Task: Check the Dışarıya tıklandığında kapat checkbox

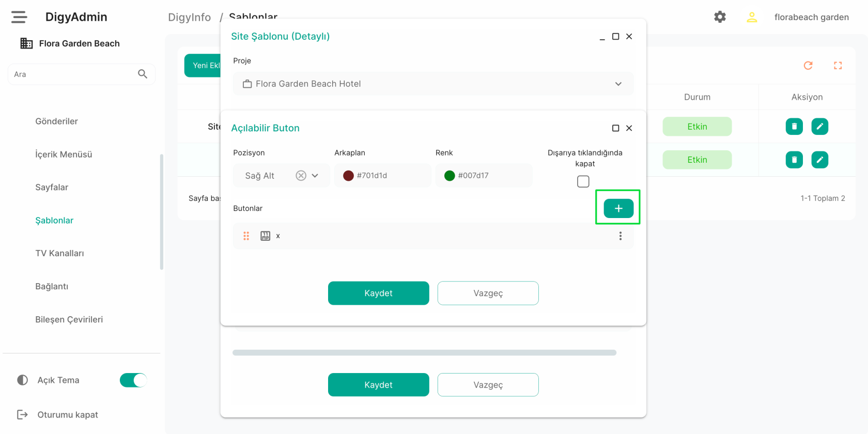Action: click(x=583, y=181)
